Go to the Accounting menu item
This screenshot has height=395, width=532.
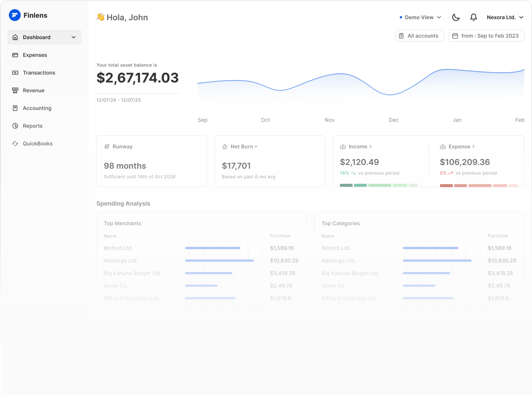(x=37, y=108)
